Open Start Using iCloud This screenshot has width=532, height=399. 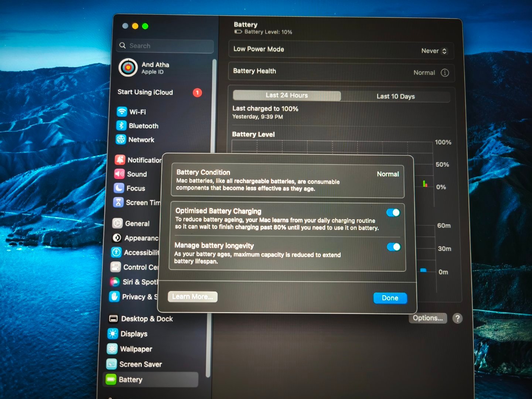159,92
